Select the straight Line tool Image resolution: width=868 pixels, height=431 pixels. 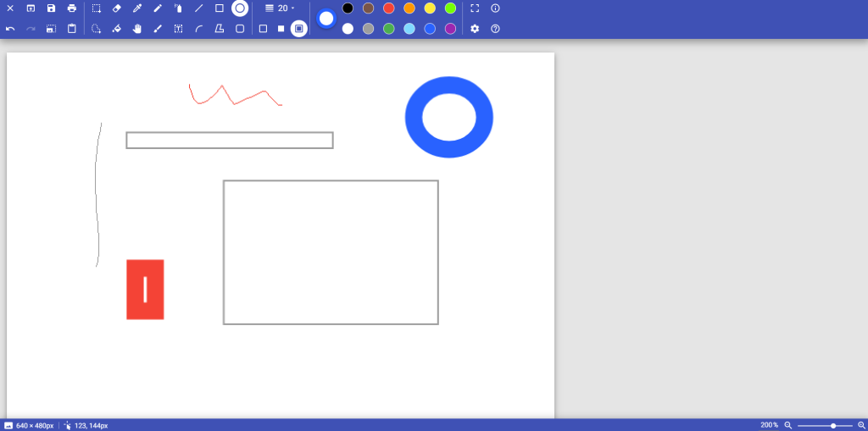point(198,8)
